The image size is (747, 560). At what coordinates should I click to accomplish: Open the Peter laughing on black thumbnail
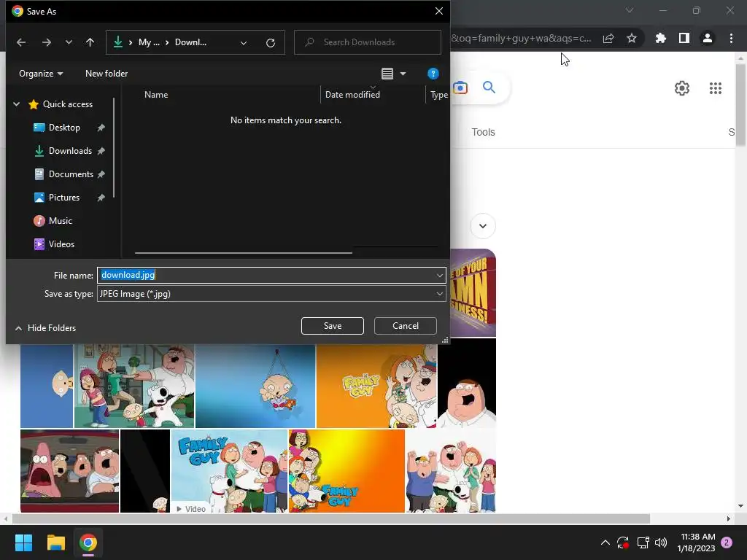pyautogui.click(x=467, y=384)
